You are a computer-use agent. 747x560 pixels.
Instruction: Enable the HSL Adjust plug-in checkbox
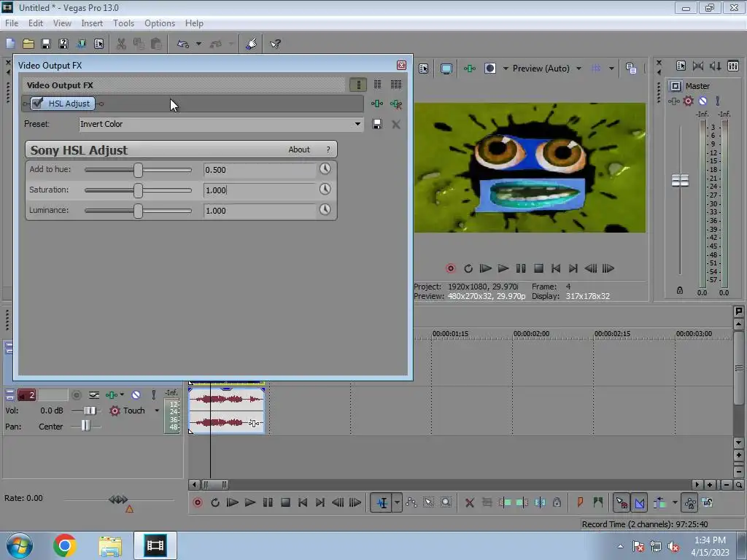pyautogui.click(x=38, y=103)
